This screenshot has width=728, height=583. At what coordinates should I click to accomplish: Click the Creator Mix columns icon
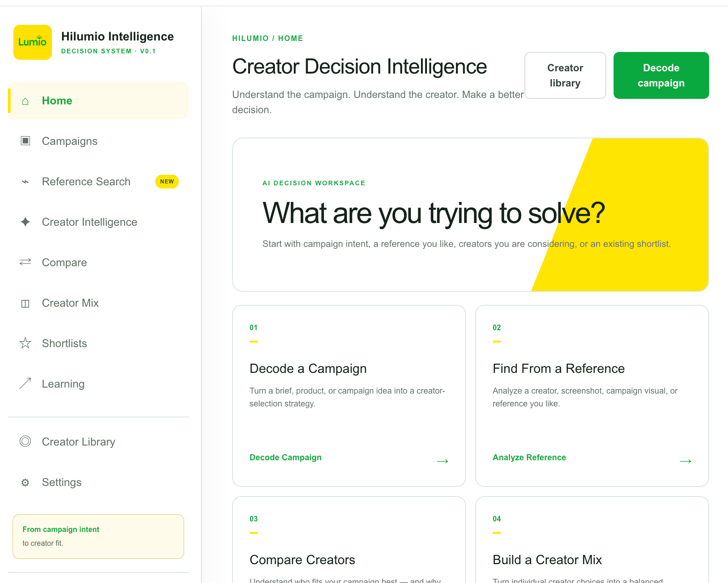click(x=25, y=303)
